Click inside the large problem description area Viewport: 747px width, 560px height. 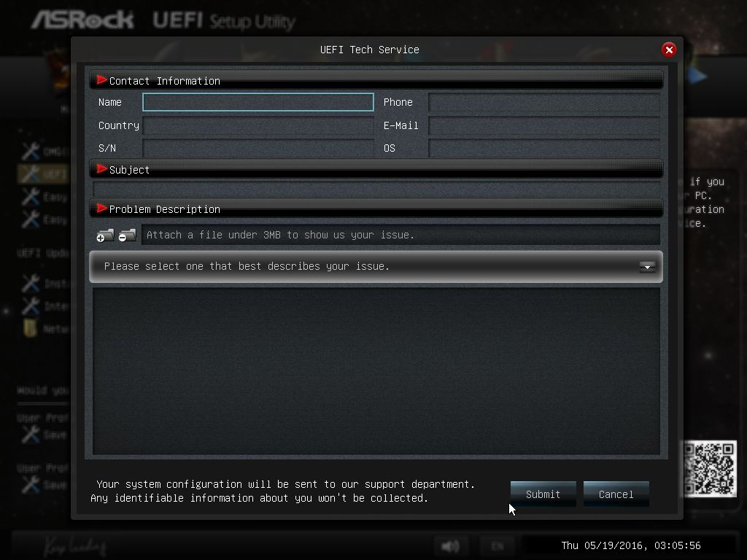click(x=376, y=371)
